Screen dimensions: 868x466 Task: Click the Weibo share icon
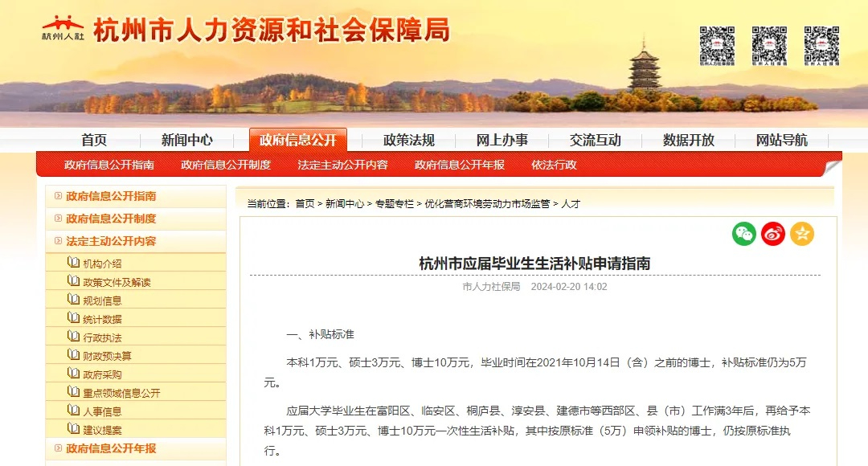(772, 234)
